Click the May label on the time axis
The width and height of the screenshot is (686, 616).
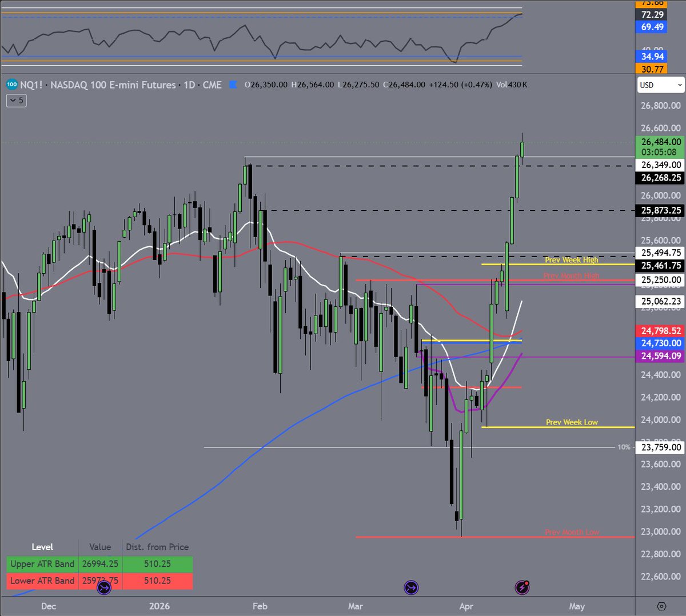click(577, 606)
